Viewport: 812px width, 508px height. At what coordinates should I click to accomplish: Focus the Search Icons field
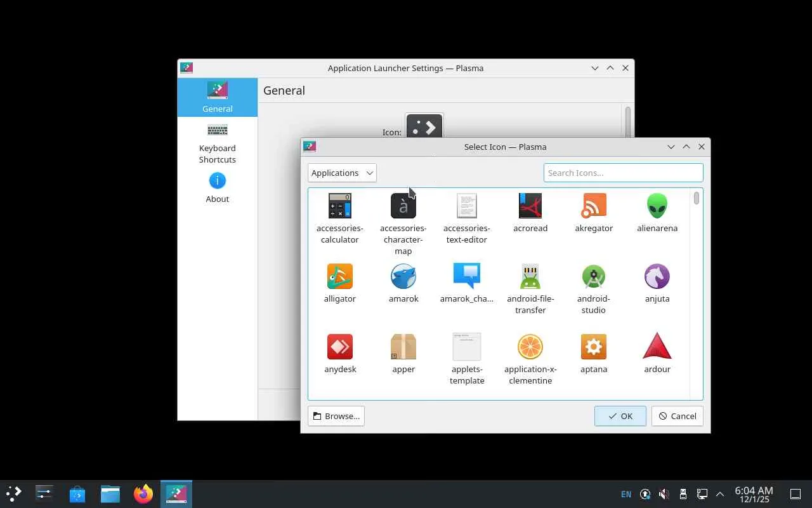(x=624, y=173)
